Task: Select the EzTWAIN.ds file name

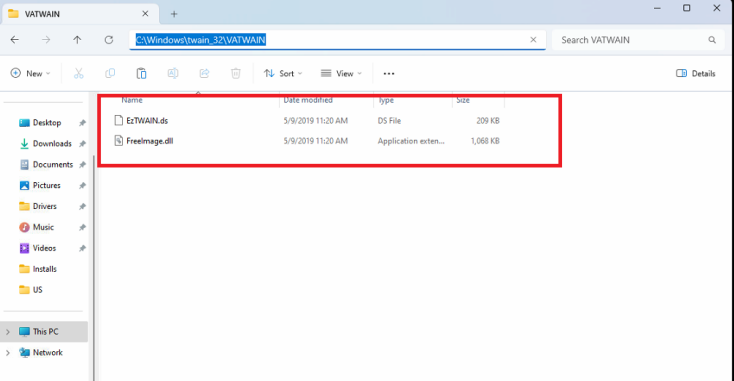Action: pos(147,121)
